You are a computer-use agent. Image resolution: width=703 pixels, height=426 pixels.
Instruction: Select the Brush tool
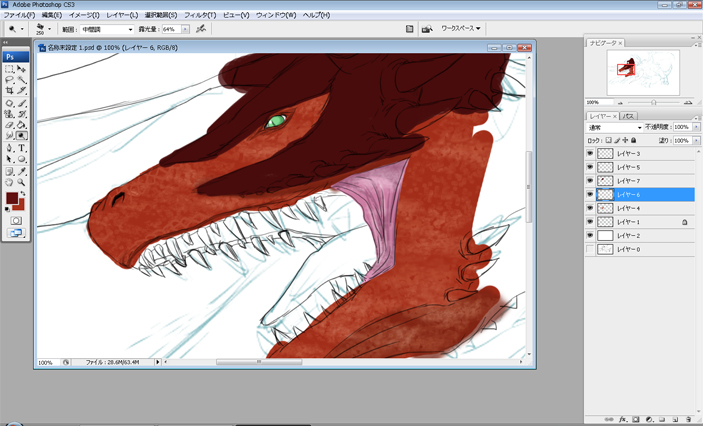pos(22,103)
